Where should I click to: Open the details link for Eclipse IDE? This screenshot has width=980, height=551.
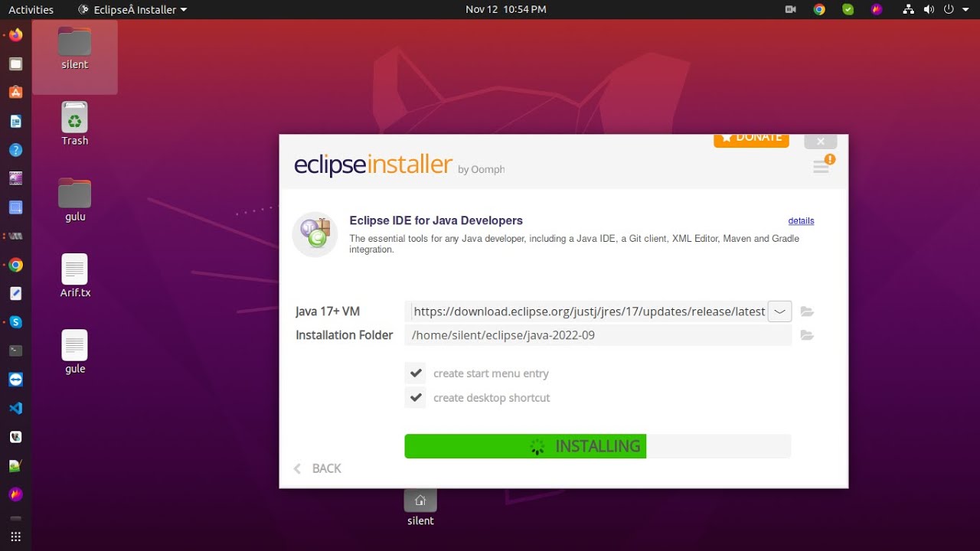click(801, 220)
